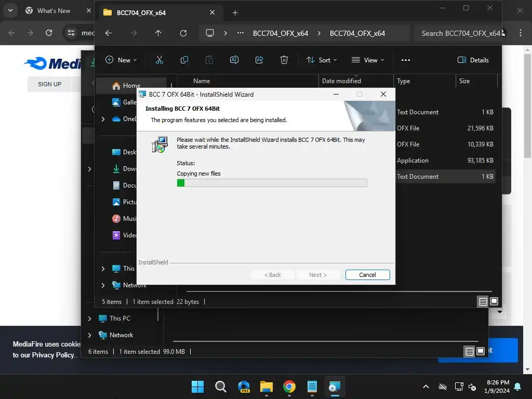The width and height of the screenshot is (532, 399).
Task: Expand This PC in back Explorer window
Action: click(x=89, y=318)
